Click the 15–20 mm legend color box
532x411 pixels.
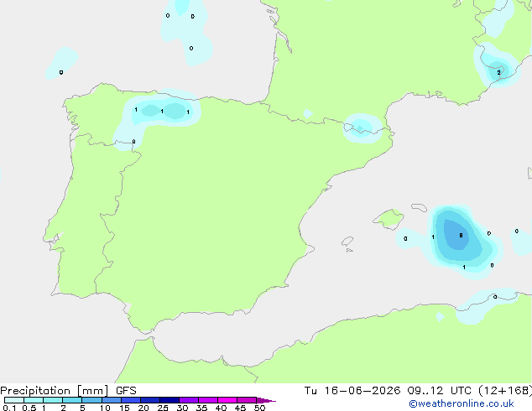131,400
